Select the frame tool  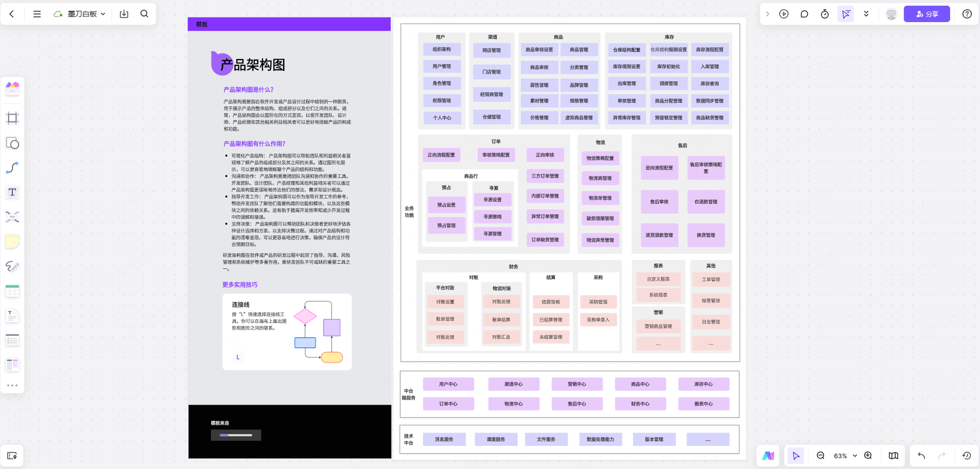tap(12, 118)
